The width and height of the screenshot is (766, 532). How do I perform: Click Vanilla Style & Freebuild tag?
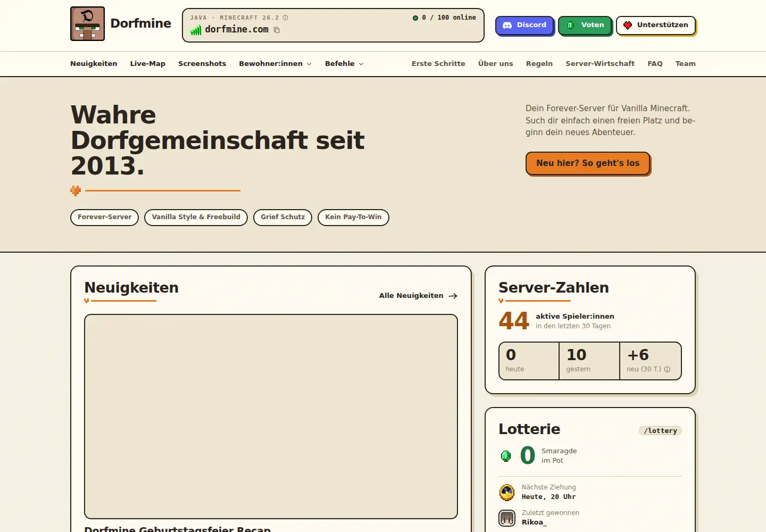click(196, 217)
